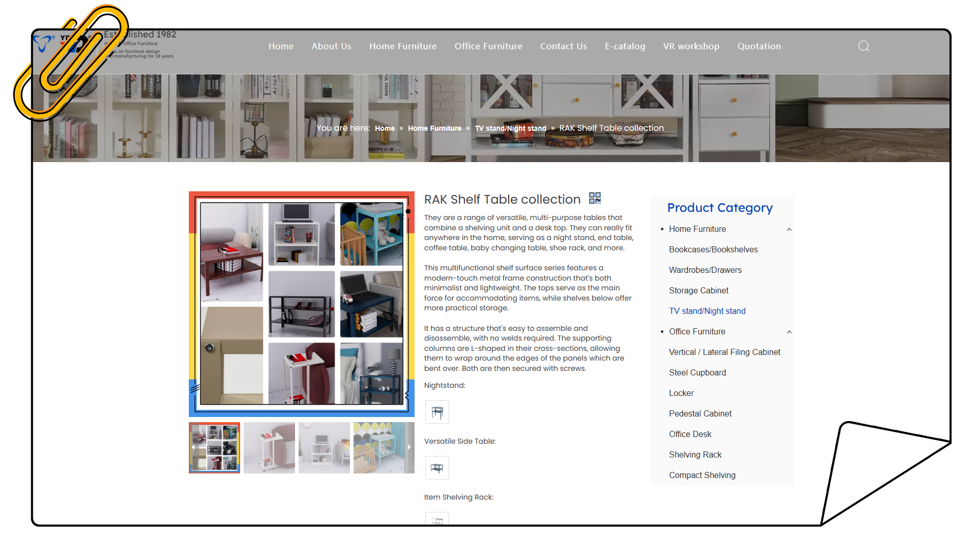Select Steel Cupboard in product categories

tap(697, 373)
